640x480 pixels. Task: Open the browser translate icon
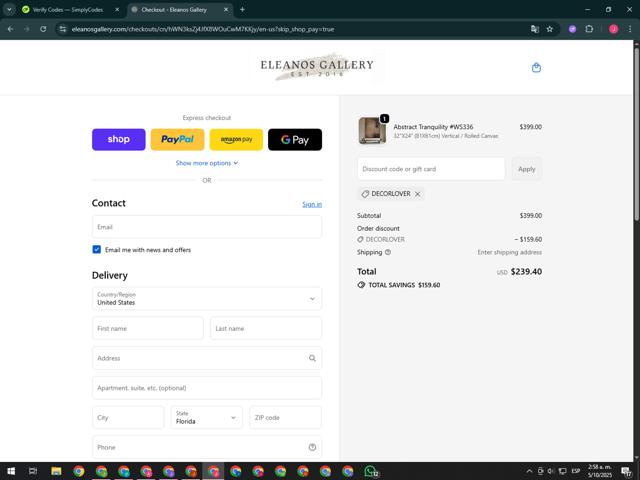[535, 29]
